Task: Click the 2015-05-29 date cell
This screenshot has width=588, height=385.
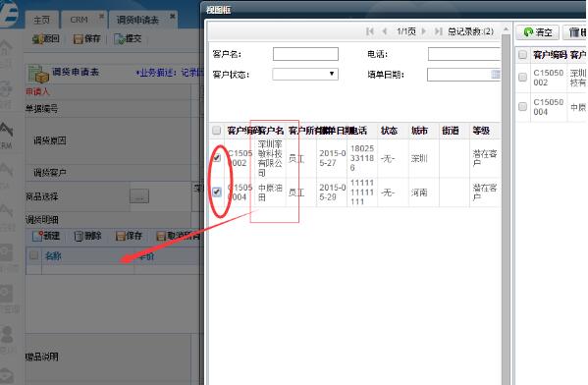Action: [x=332, y=192]
